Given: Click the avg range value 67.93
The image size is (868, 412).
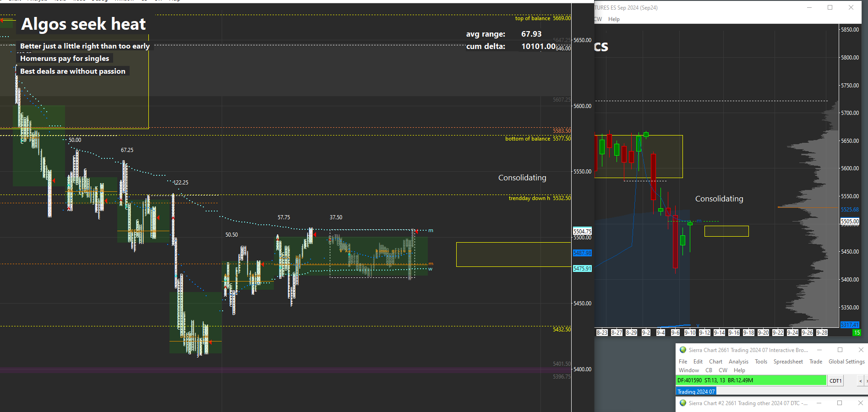Looking at the screenshot, I should (x=531, y=34).
